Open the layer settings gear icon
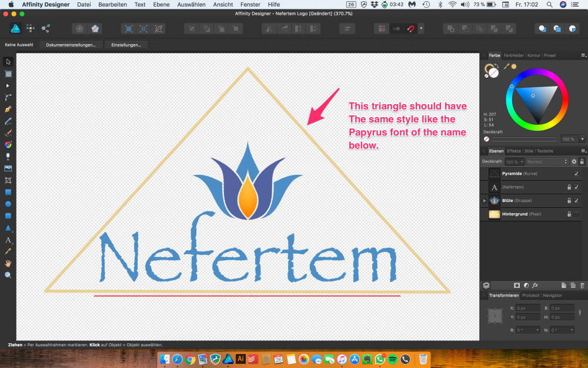The width and height of the screenshot is (588, 368). (574, 161)
